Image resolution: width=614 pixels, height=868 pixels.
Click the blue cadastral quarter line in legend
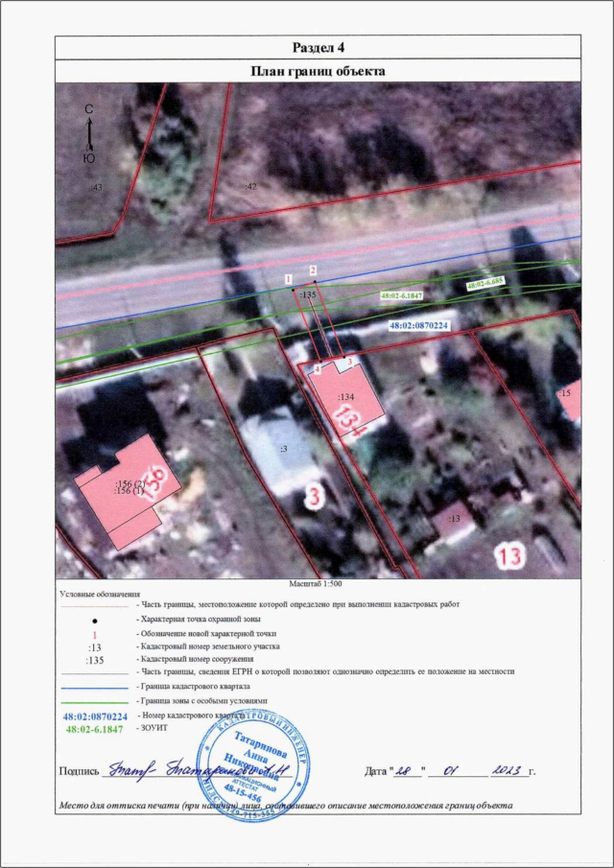[93, 688]
